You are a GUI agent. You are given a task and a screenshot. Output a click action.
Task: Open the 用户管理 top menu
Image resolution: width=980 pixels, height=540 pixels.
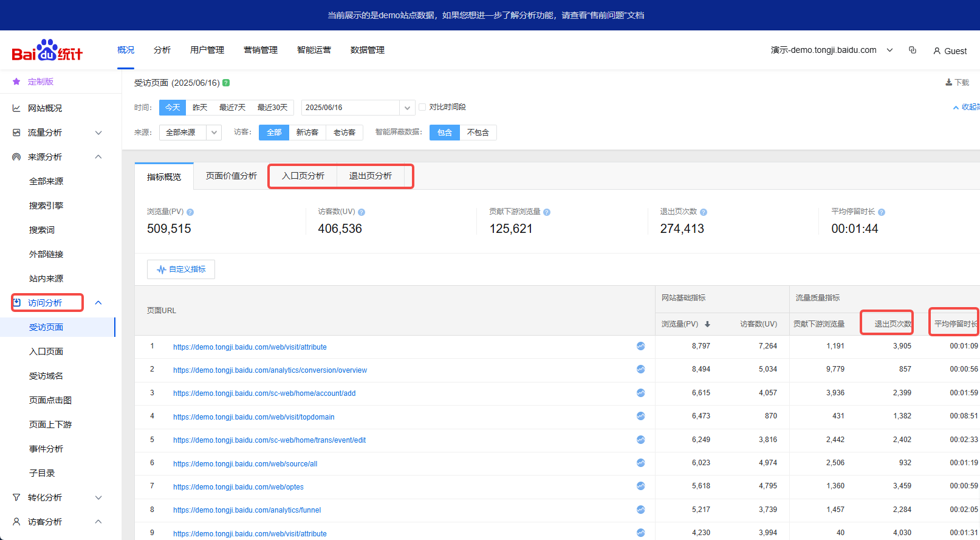(x=207, y=50)
